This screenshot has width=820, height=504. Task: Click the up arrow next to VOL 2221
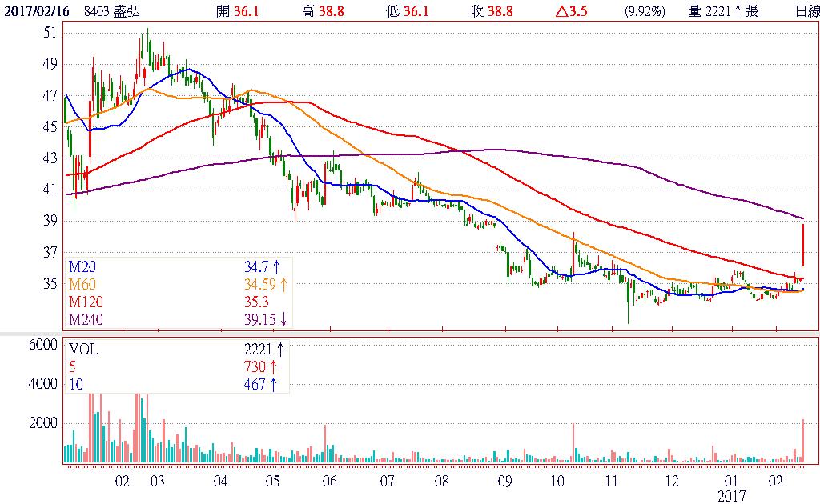[281, 350]
